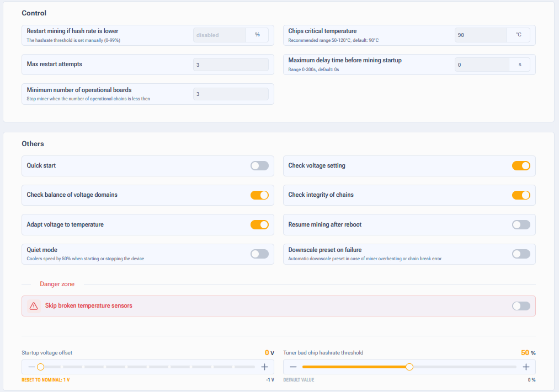The height and width of the screenshot is (392, 559).
Task: Click Reset to nominal: 1 V link
Action: 45,380
